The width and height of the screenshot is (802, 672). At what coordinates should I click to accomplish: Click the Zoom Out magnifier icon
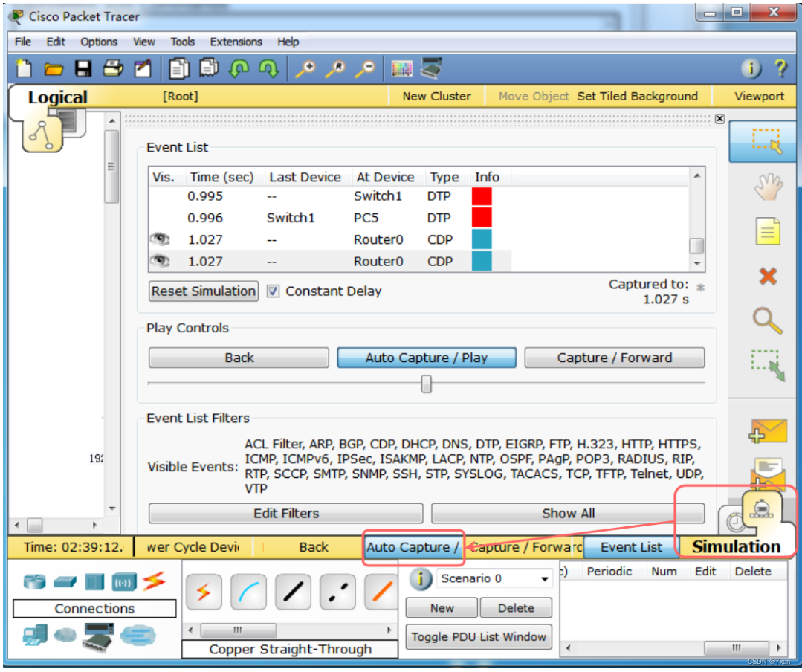pyautogui.click(x=365, y=68)
